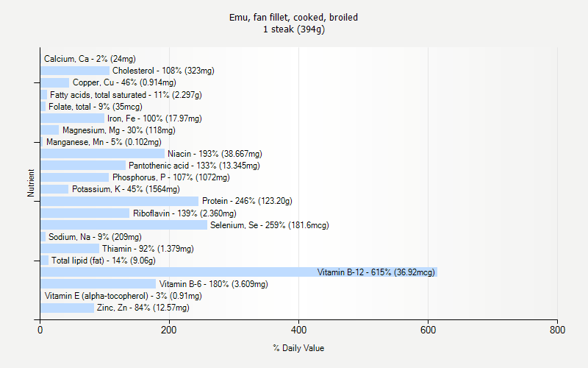
Task: Select the Potassium, K bar
Action: (54, 189)
